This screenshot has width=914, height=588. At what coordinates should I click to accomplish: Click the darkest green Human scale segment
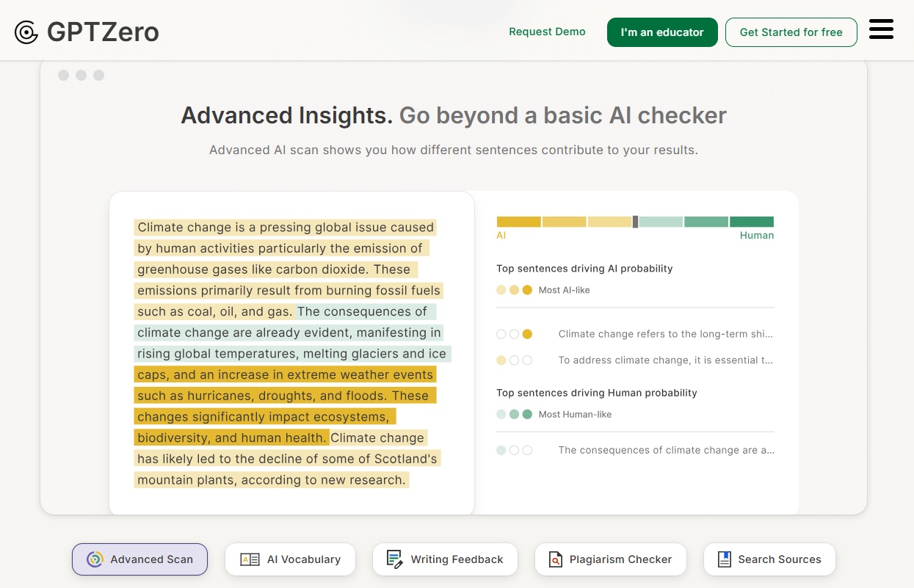[x=752, y=222]
